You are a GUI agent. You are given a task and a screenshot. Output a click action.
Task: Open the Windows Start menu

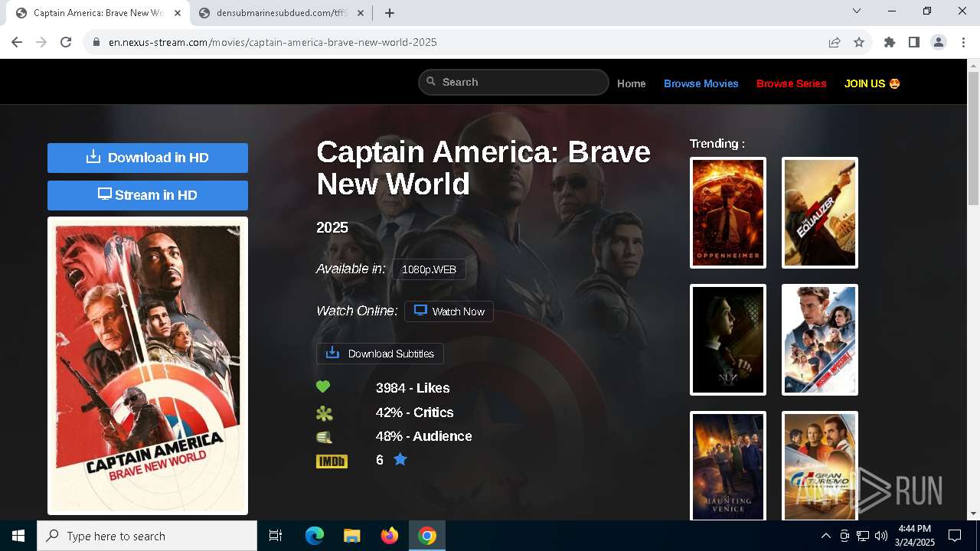tap(18, 536)
